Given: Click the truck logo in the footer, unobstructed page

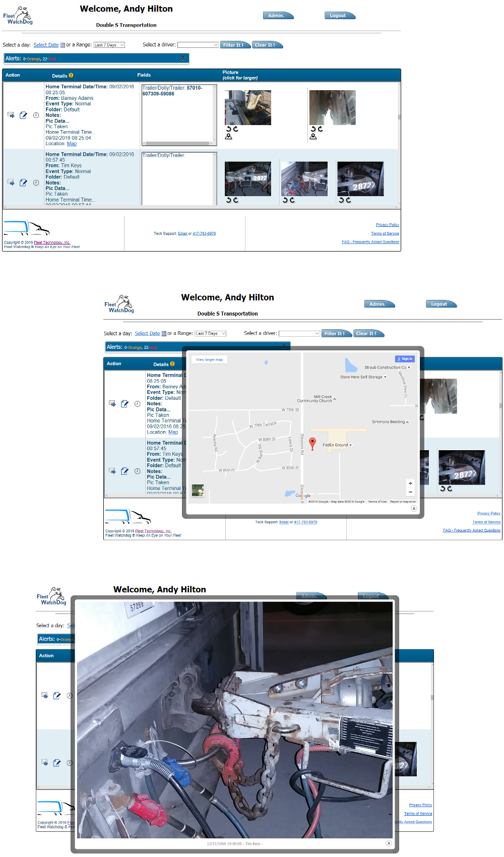Looking at the screenshot, I should click(27, 228).
